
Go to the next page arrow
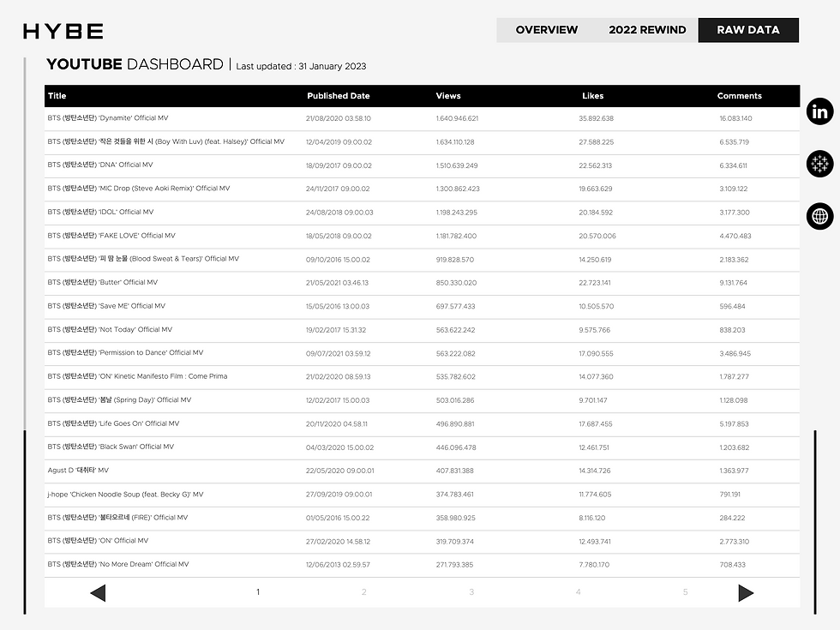point(746,592)
